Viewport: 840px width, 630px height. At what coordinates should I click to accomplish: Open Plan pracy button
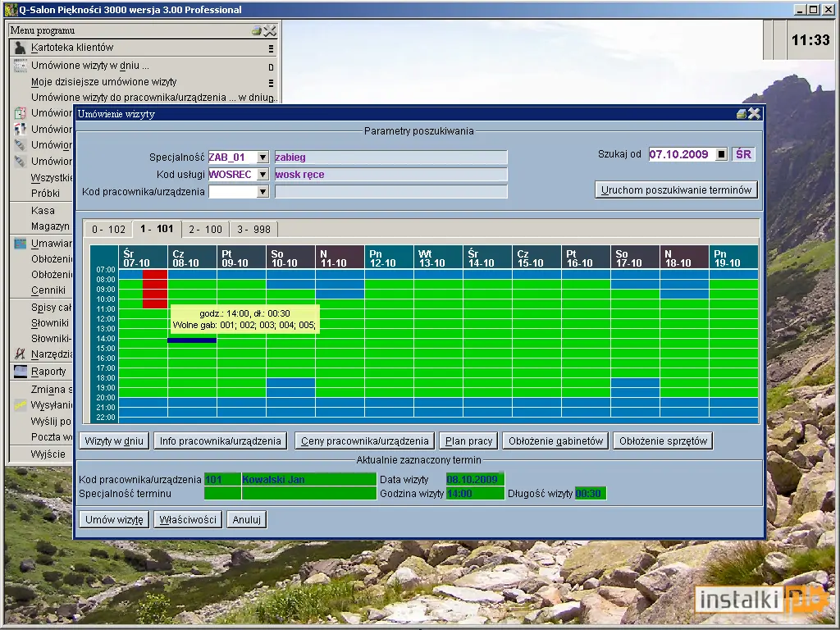(468, 441)
